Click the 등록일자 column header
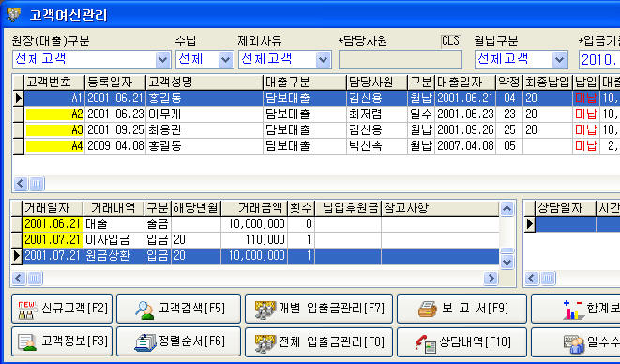The image size is (620, 364). (115, 83)
